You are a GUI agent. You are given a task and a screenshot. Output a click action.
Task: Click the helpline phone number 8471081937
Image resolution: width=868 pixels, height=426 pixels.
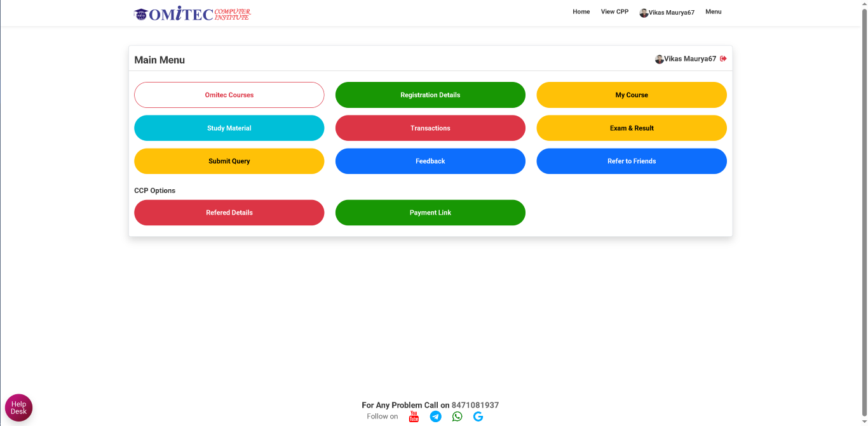point(475,405)
